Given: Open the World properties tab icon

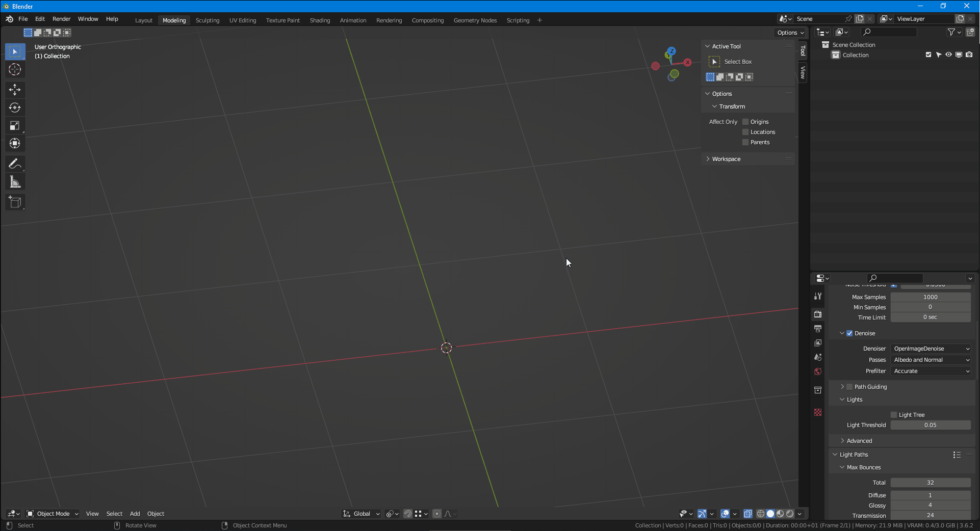Looking at the screenshot, I should (818, 371).
